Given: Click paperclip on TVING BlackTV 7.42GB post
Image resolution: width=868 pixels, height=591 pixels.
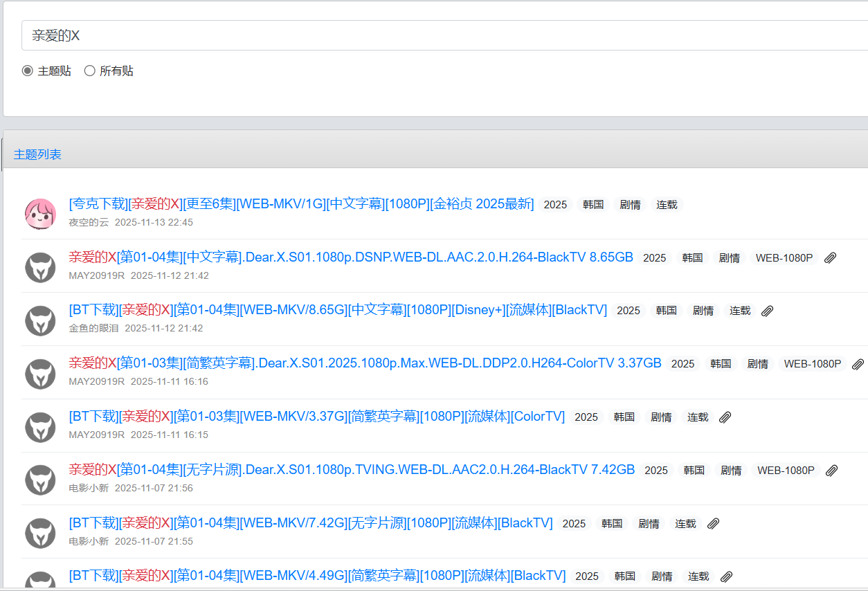Looking at the screenshot, I should tap(832, 471).
